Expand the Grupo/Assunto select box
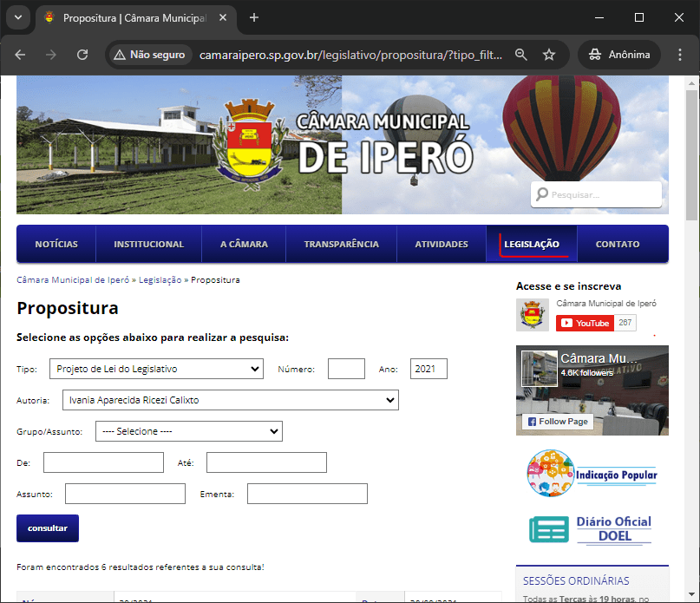Image resolution: width=700 pixels, height=603 pixels. click(x=188, y=431)
